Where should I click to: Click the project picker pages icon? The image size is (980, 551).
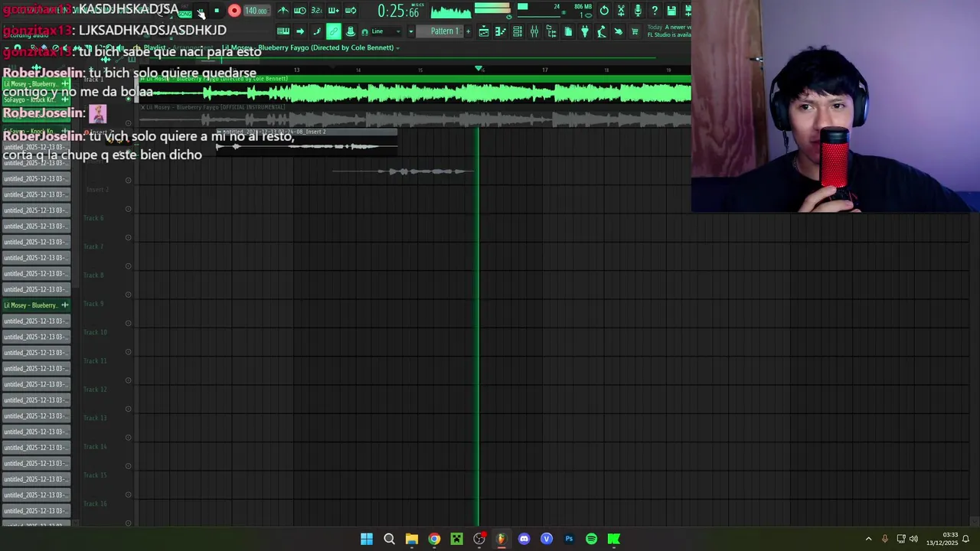point(568,31)
